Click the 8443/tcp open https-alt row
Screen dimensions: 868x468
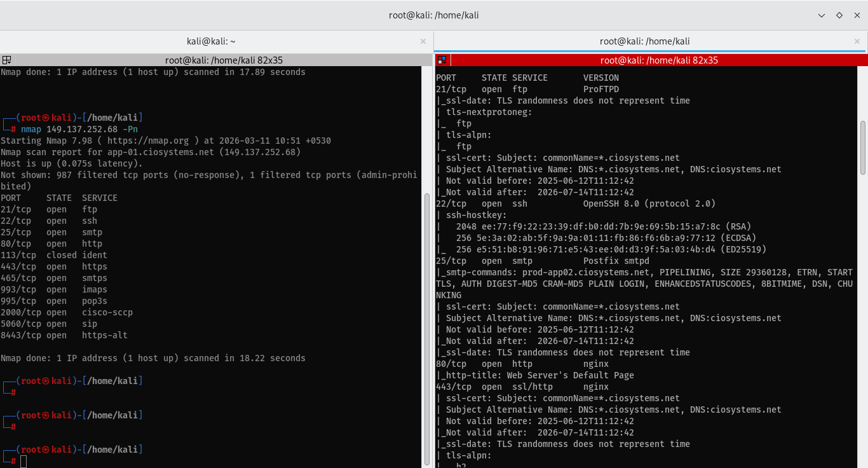pyautogui.click(x=64, y=335)
